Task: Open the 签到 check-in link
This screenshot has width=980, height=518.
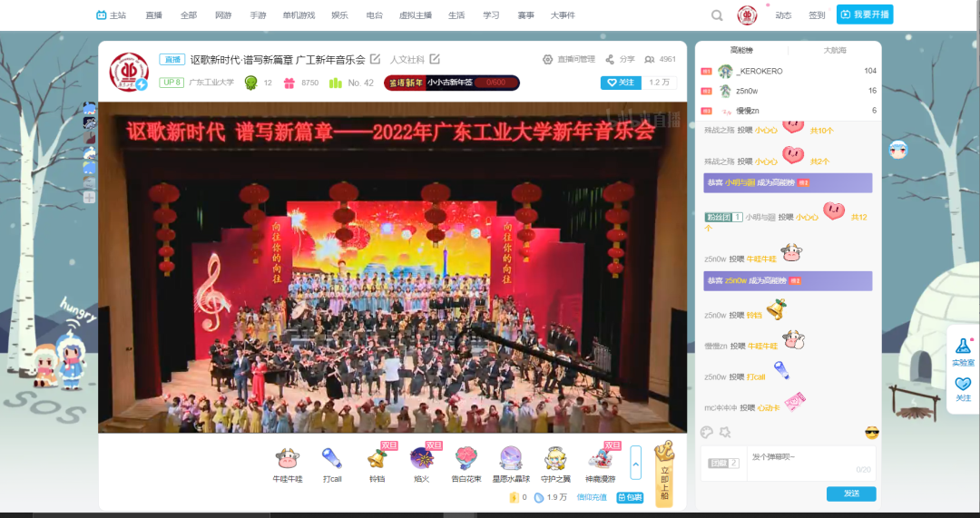Action: coord(817,15)
